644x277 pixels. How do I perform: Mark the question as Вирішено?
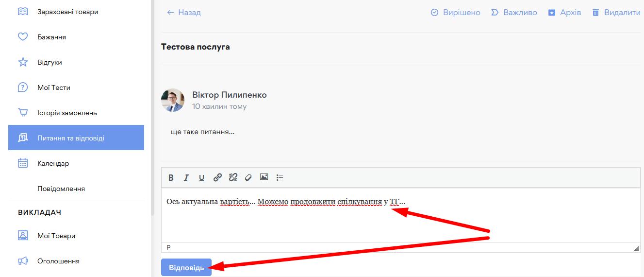point(456,13)
